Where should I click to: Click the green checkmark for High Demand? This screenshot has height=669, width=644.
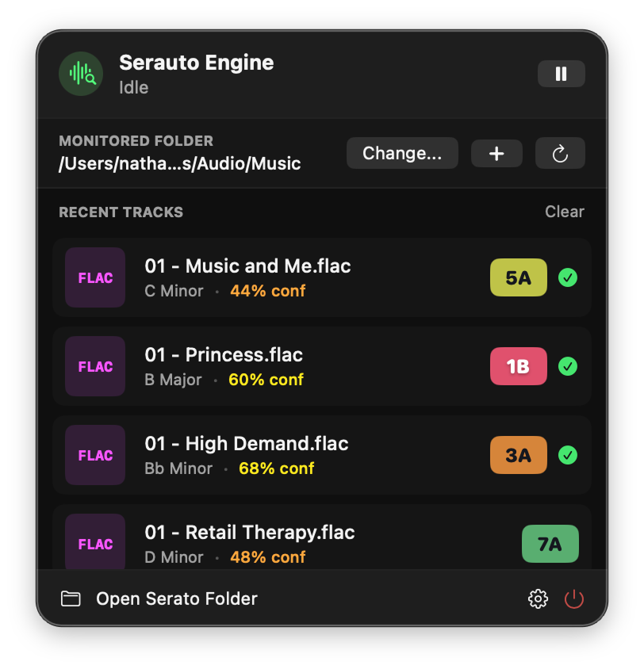pyautogui.click(x=568, y=455)
